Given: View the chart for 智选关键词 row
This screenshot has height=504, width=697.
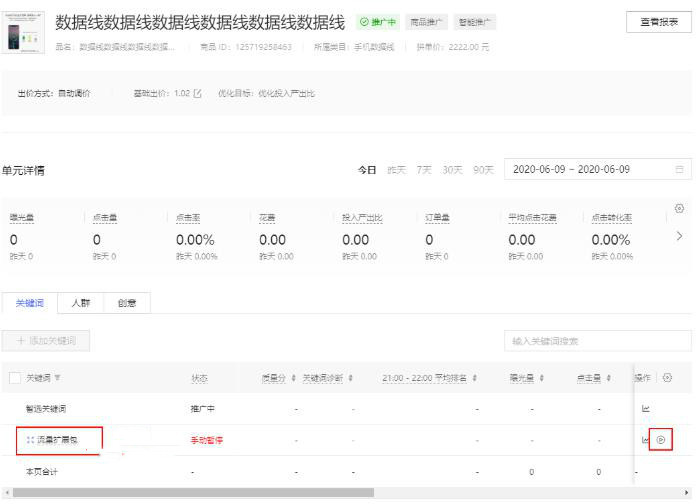Looking at the screenshot, I should coord(646,408).
